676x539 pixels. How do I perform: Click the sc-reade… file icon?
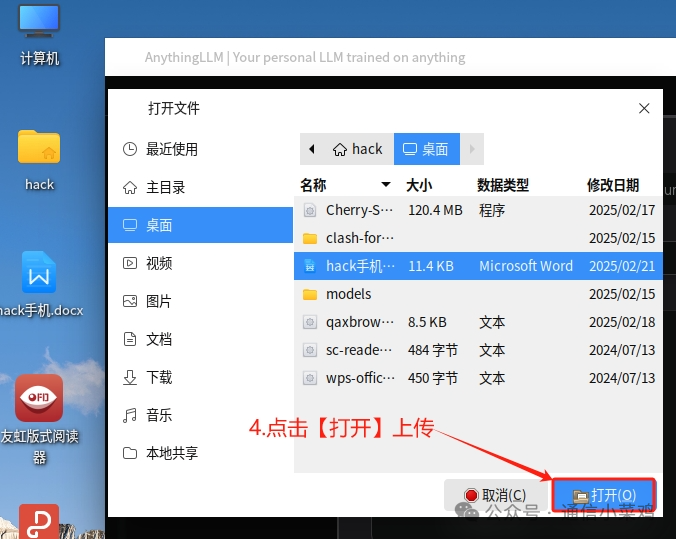(310, 350)
